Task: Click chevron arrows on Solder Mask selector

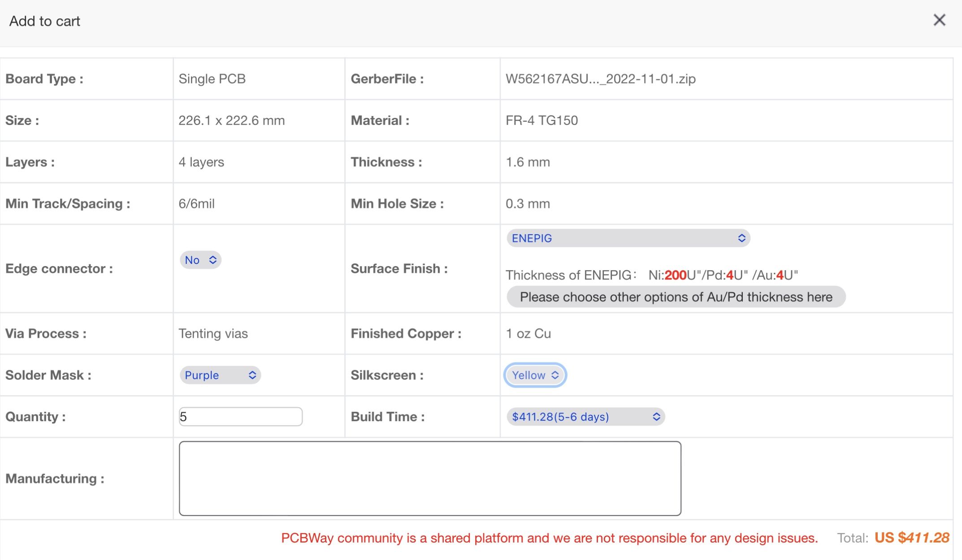Action: point(252,375)
